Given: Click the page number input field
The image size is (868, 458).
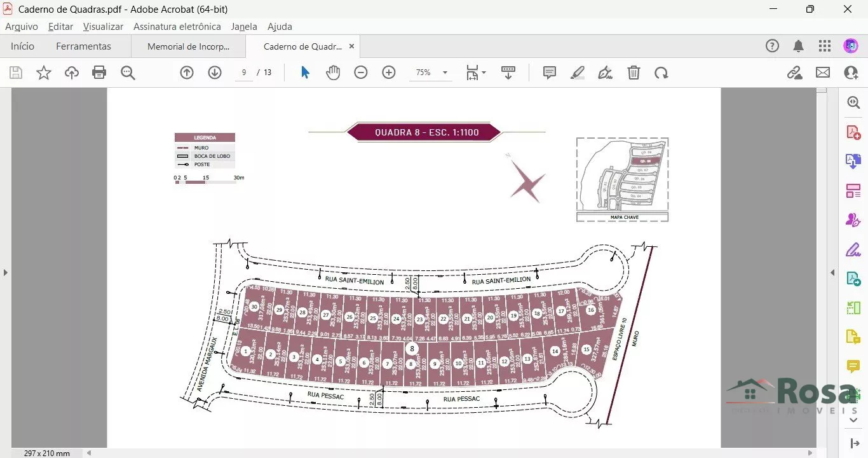Looking at the screenshot, I should point(244,73).
